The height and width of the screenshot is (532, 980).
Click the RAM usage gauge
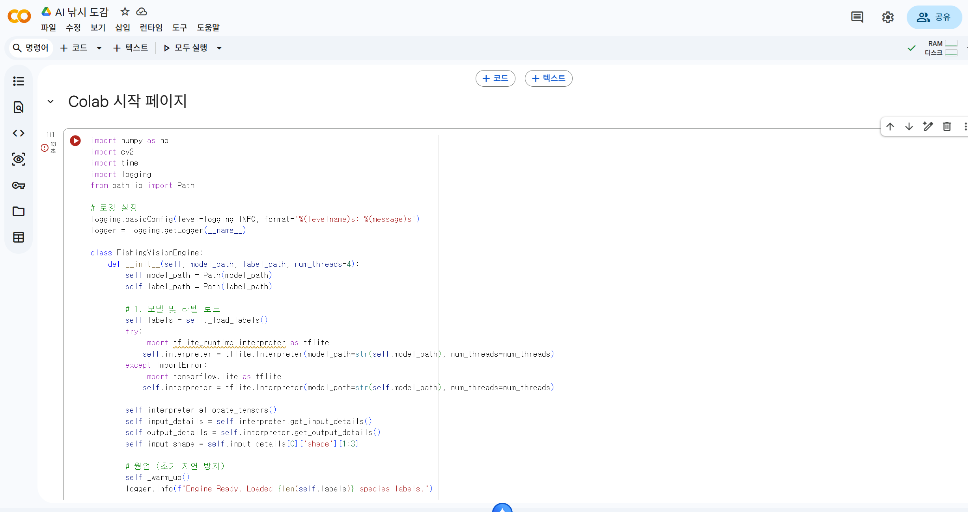click(x=951, y=43)
